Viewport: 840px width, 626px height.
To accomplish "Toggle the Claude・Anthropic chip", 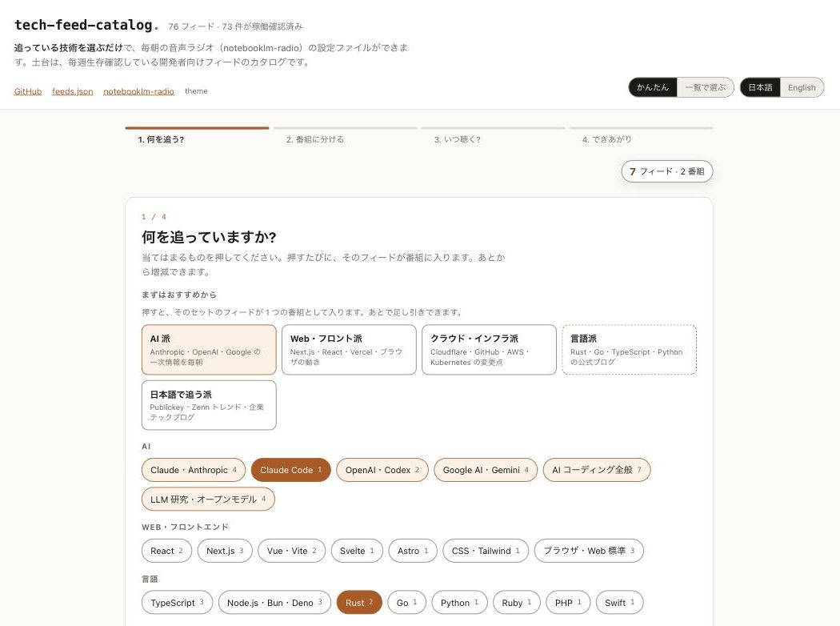I will point(194,470).
